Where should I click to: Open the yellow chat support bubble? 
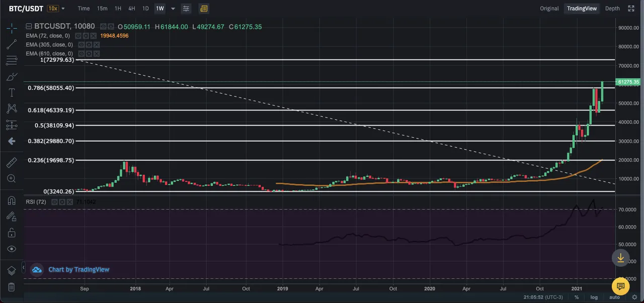click(620, 286)
